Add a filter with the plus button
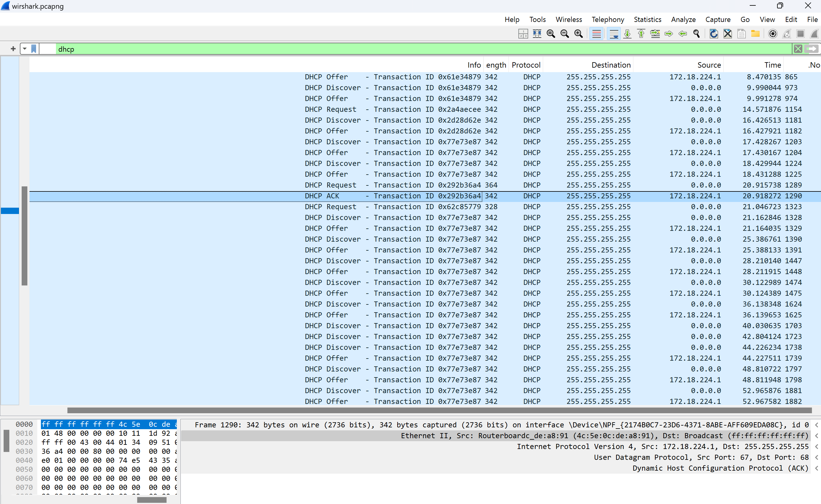The image size is (821, 504). [x=13, y=49]
